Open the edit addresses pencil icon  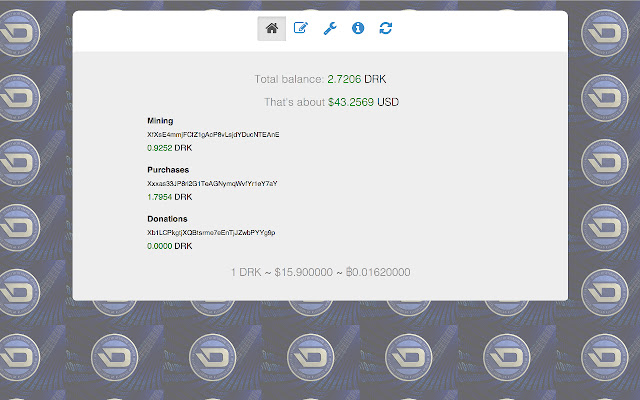301,28
